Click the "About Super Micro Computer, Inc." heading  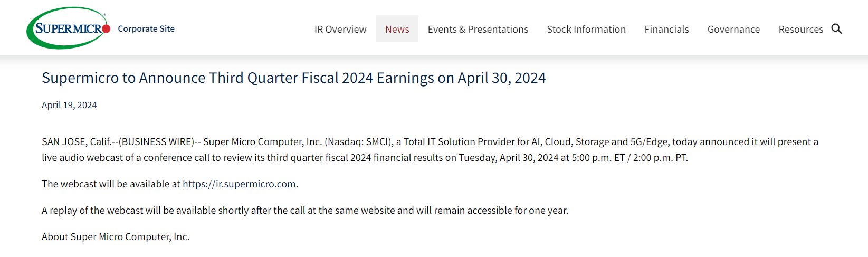click(116, 237)
